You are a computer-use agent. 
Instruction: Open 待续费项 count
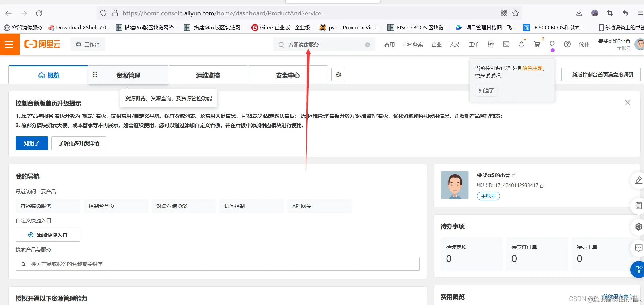point(449,259)
